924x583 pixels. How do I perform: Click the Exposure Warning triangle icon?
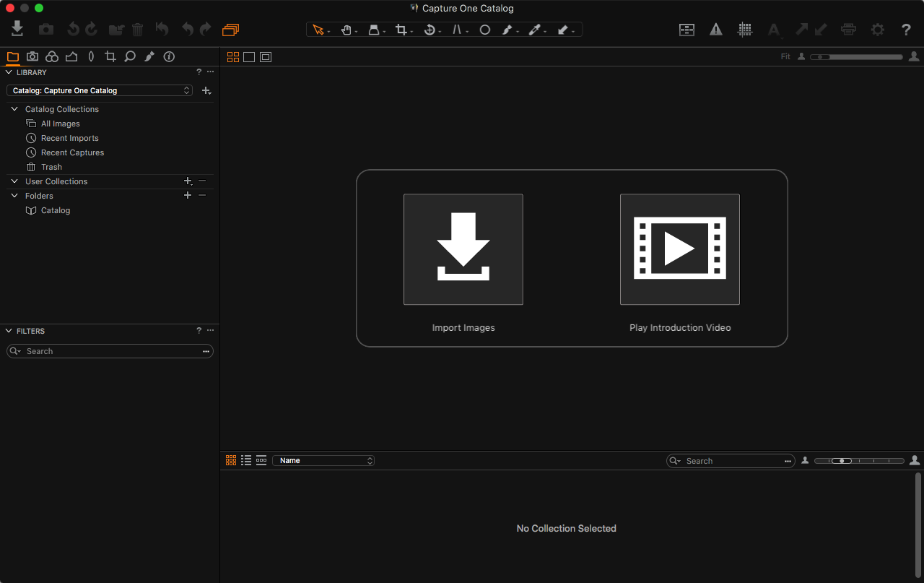pyautogui.click(x=715, y=30)
